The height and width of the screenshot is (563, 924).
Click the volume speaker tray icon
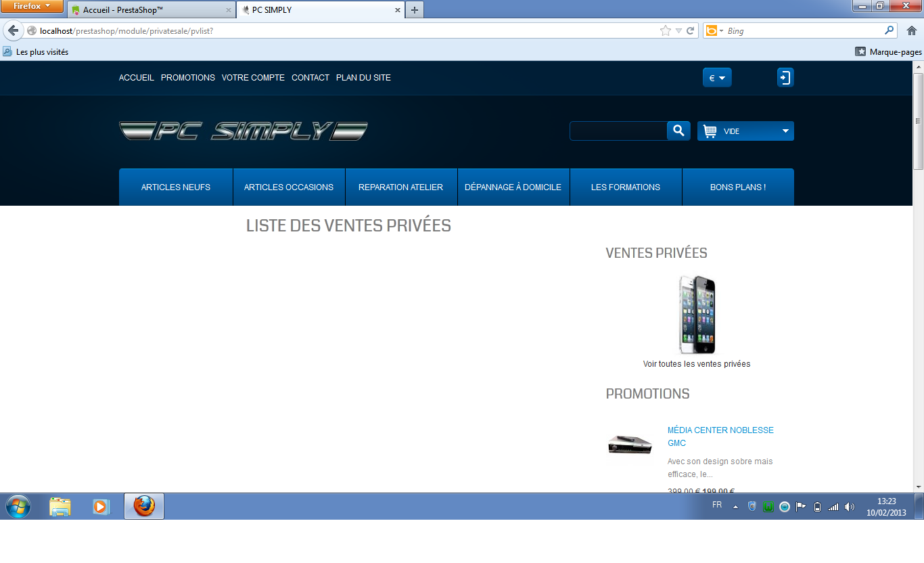pyautogui.click(x=850, y=507)
